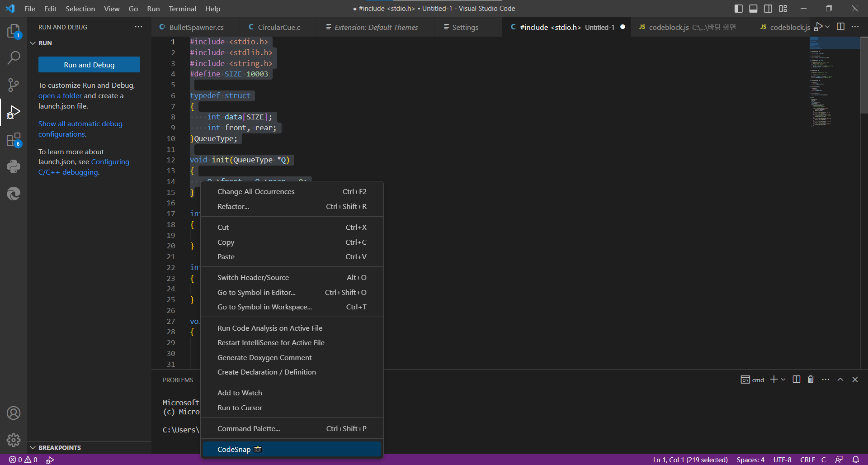Click the kill terminal trash icon
This screenshot has width=868, height=465.
tap(810, 380)
